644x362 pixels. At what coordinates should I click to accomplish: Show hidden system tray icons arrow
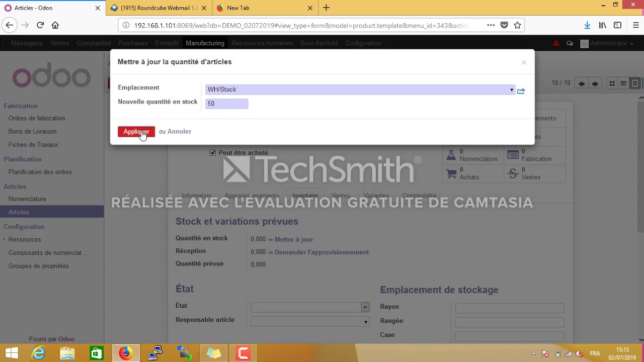(533, 353)
